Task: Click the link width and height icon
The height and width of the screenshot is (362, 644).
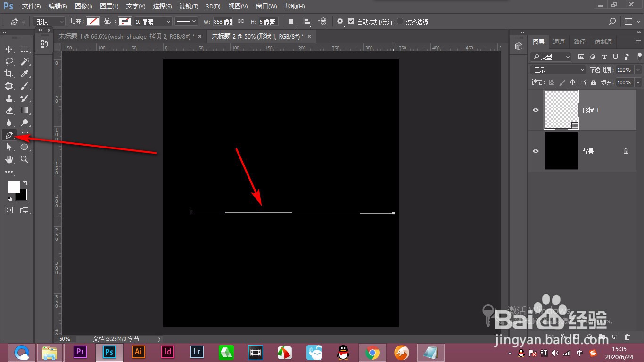Action: (x=241, y=21)
